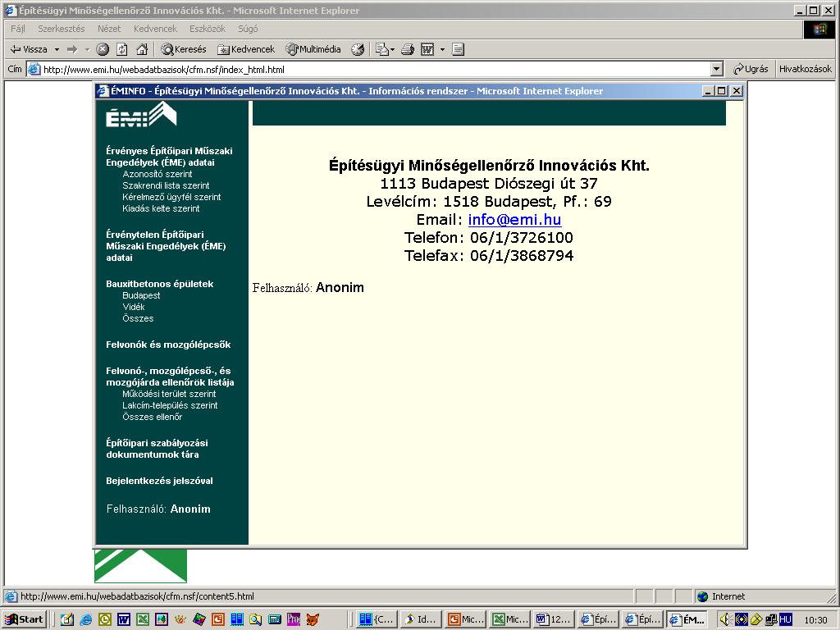840x630 pixels.
Task: Launch Word from quick launch bar
Action: pos(123,620)
